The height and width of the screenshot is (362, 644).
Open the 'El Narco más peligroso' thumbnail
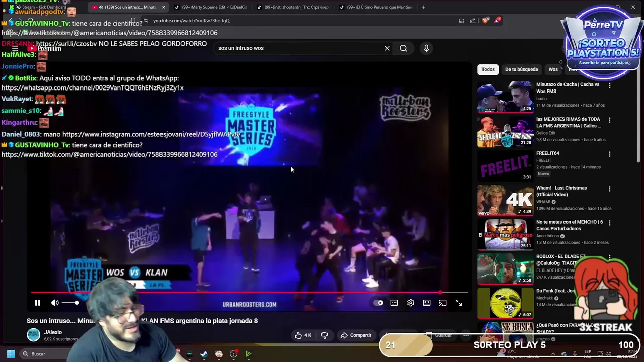pyautogui.click(x=505, y=234)
